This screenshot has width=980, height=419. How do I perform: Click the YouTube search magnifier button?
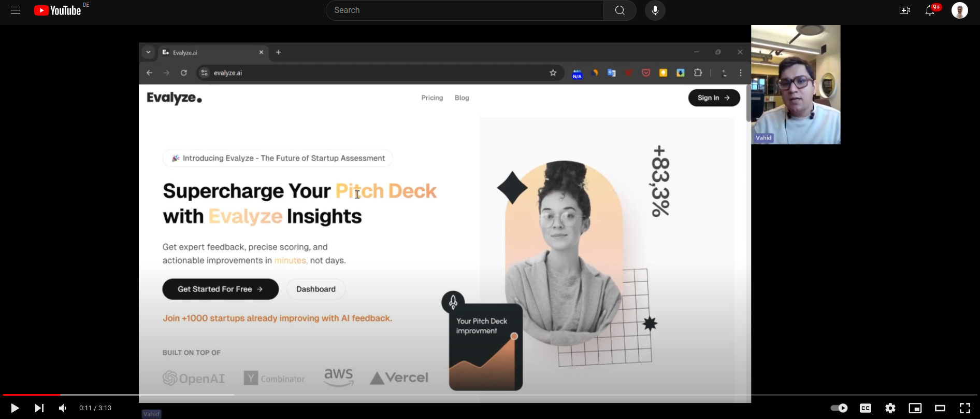620,10
